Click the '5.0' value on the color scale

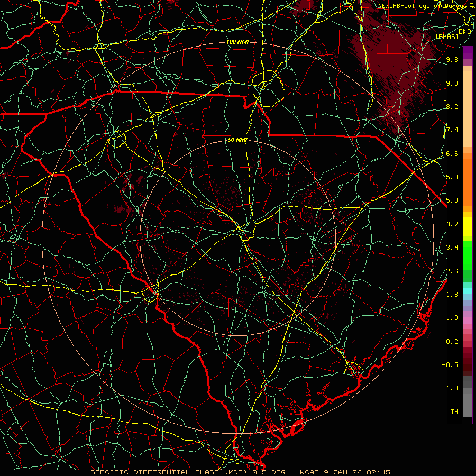click(452, 200)
